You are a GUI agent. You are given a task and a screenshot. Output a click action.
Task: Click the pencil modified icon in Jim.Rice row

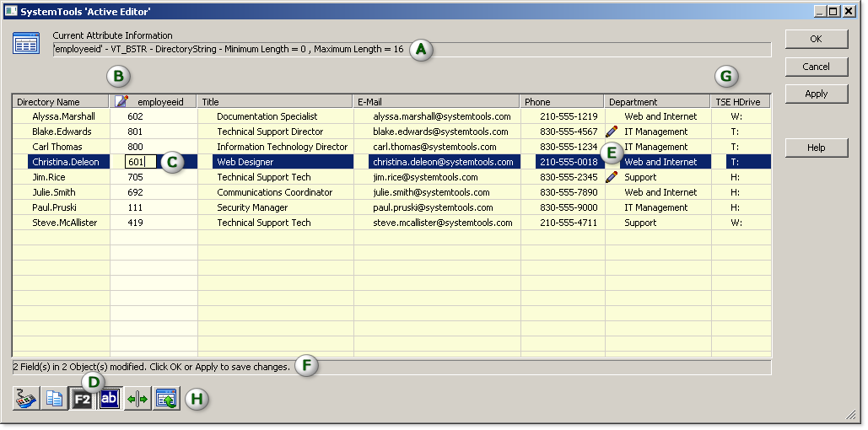pos(612,177)
